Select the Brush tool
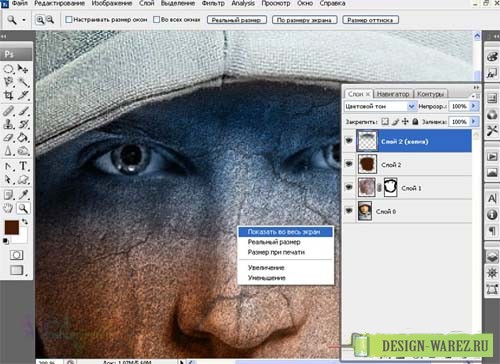 (x=23, y=111)
